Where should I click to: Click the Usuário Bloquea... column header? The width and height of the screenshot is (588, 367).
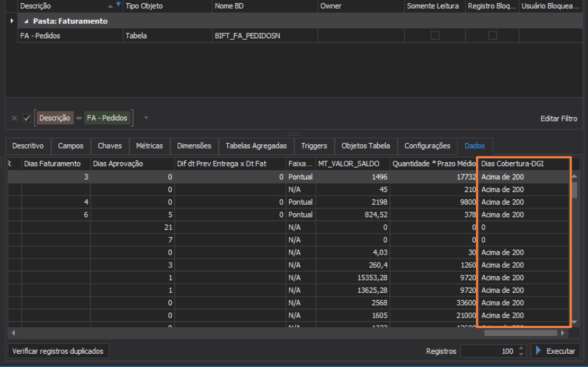point(550,6)
